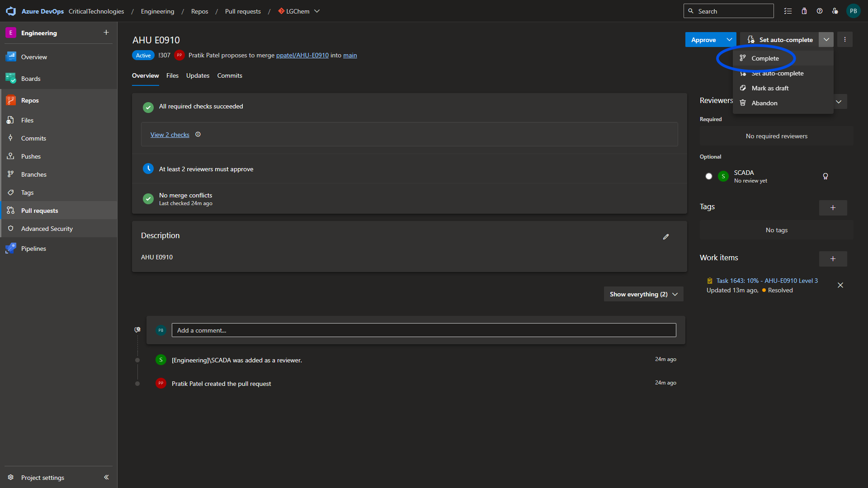Choose Abandon in the dropdown menu
The image size is (868, 488).
coord(764,103)
